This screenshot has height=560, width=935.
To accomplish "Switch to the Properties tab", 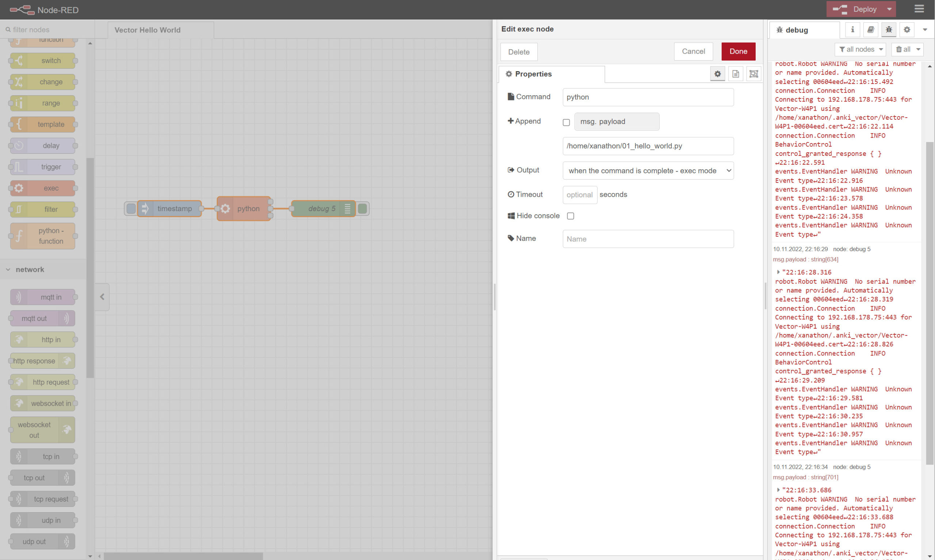I will [551, 74].
